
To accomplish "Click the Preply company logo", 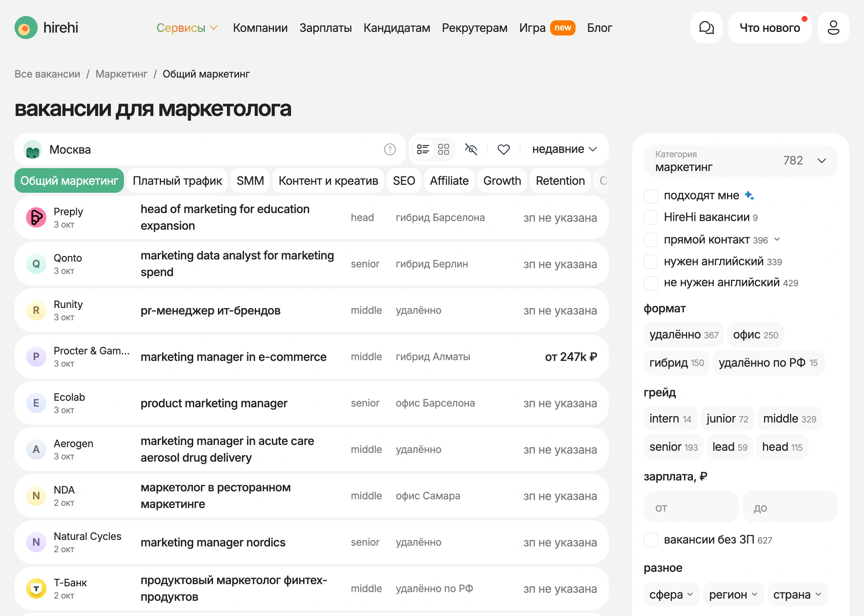I will click(x=36, y=217).
